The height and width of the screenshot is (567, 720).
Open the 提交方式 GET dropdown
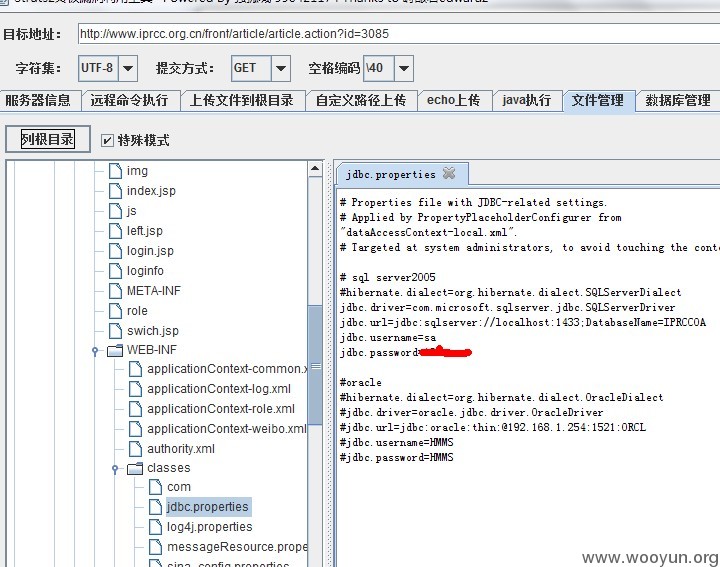281,68
